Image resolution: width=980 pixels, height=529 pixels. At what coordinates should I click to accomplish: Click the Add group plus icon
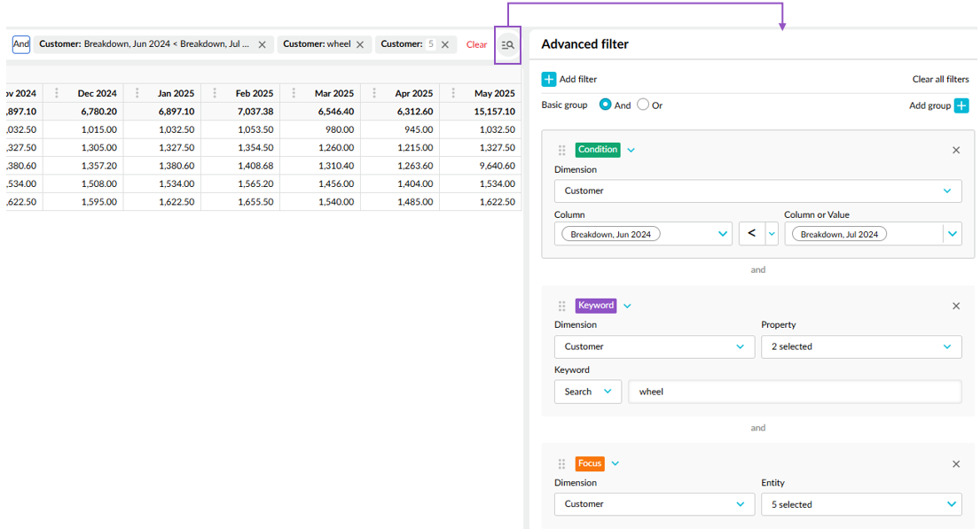(x=960, y=105)
